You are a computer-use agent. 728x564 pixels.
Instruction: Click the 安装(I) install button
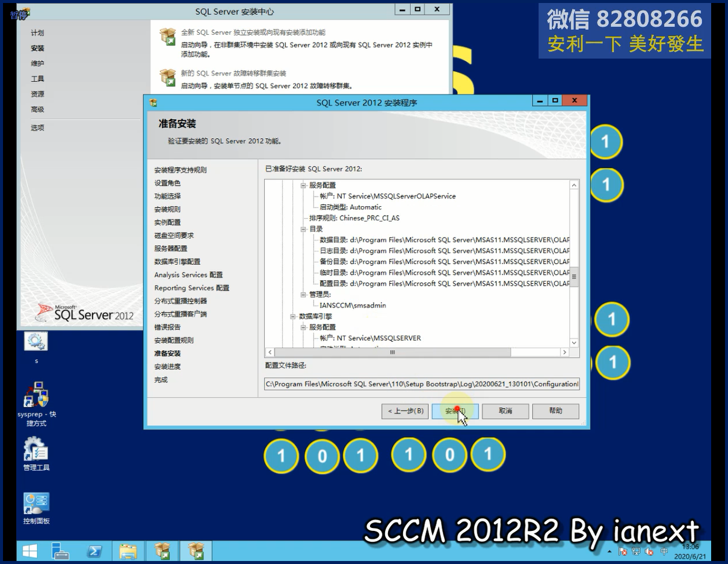coord(455,411)
